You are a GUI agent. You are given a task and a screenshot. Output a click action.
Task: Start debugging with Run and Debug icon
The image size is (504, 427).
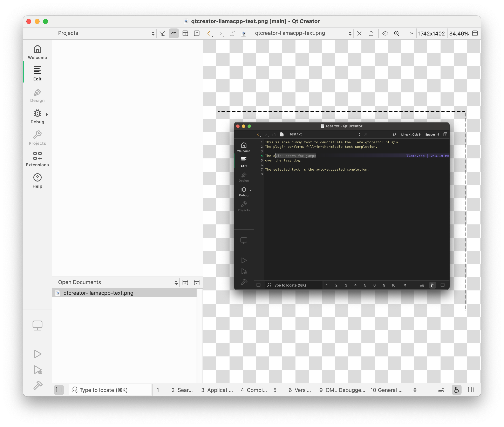pyautogui.click(x=38, y=370)
